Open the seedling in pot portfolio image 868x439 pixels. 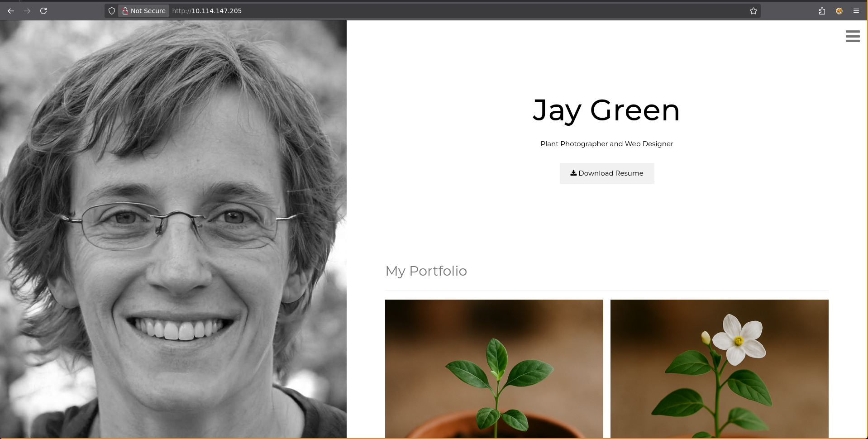click(494, 368)
